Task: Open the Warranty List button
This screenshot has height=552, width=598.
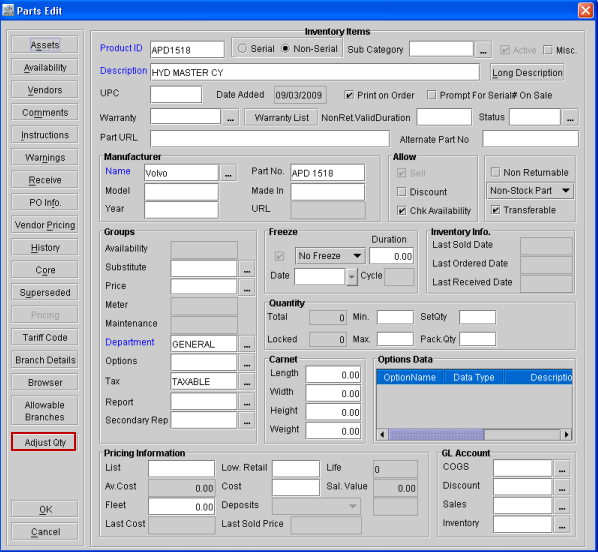Action: pyautogui.click(x=281, y=117)
